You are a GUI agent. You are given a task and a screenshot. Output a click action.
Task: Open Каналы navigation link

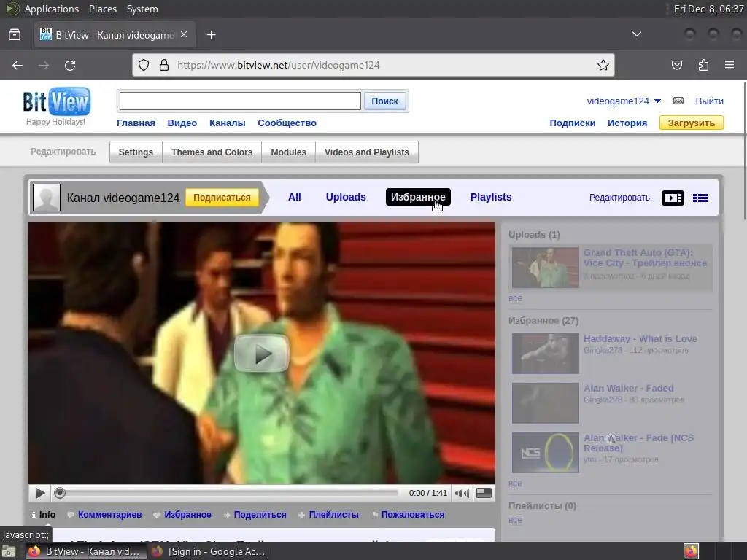[228, 122]
